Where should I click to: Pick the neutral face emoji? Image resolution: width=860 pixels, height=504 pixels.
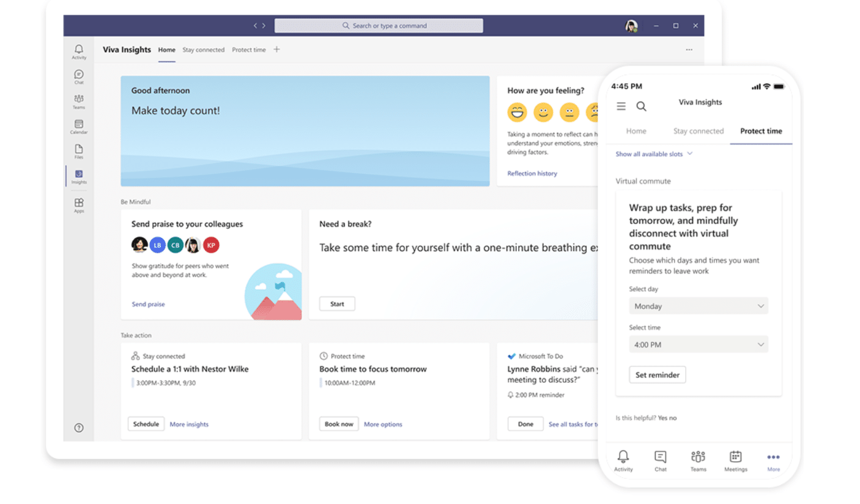point(569,112)
